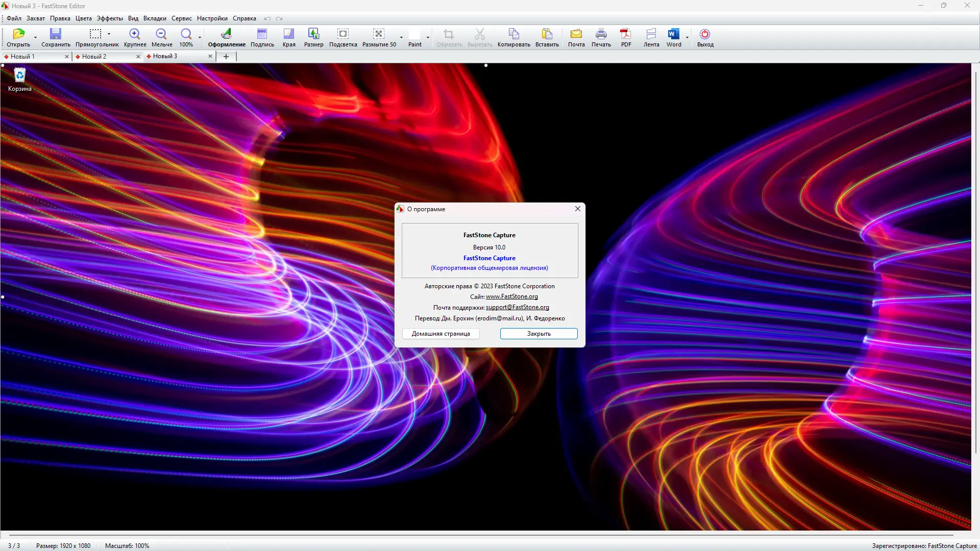Screen dimensions: 980x551
Task: Open the Размытие 50 dropdown arrow
Action: point(401,37)
